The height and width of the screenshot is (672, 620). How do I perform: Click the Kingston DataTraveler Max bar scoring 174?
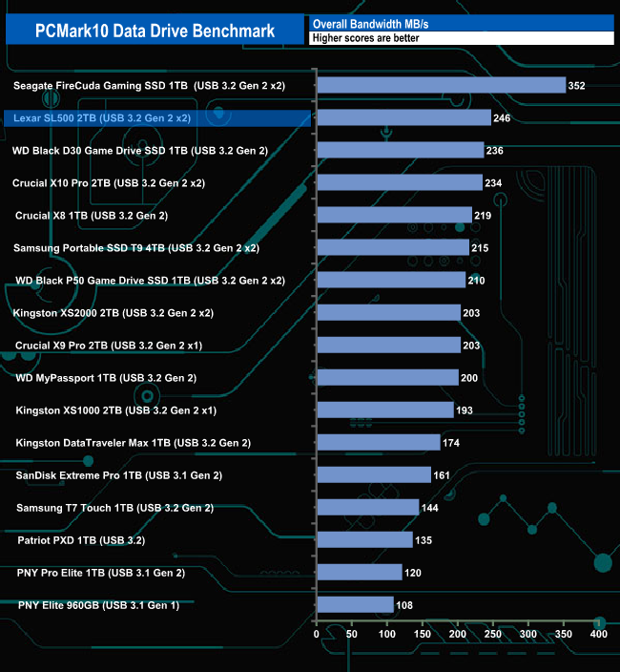379,443
